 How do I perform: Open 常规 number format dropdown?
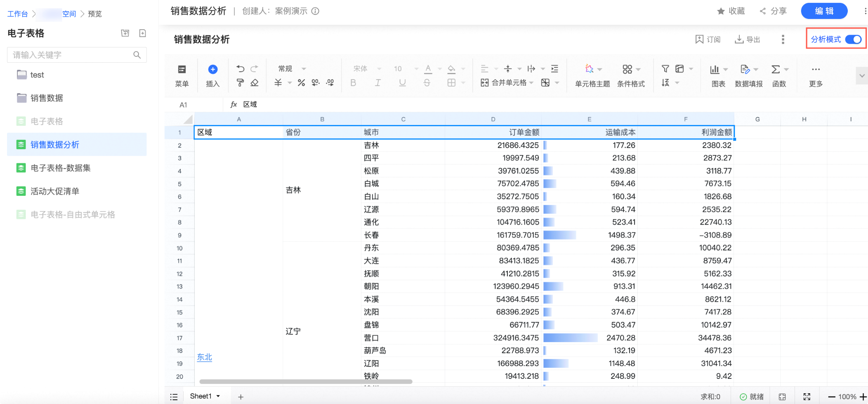tap(292, 69)
